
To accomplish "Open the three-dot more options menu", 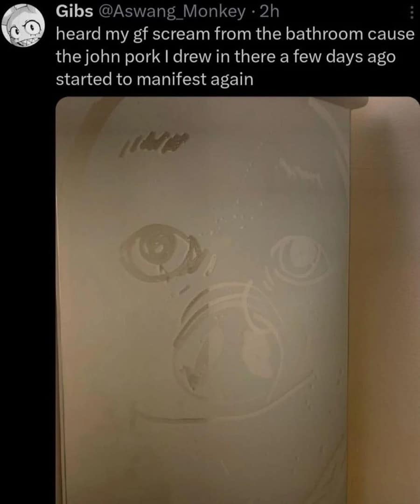I will pos(412,12).
